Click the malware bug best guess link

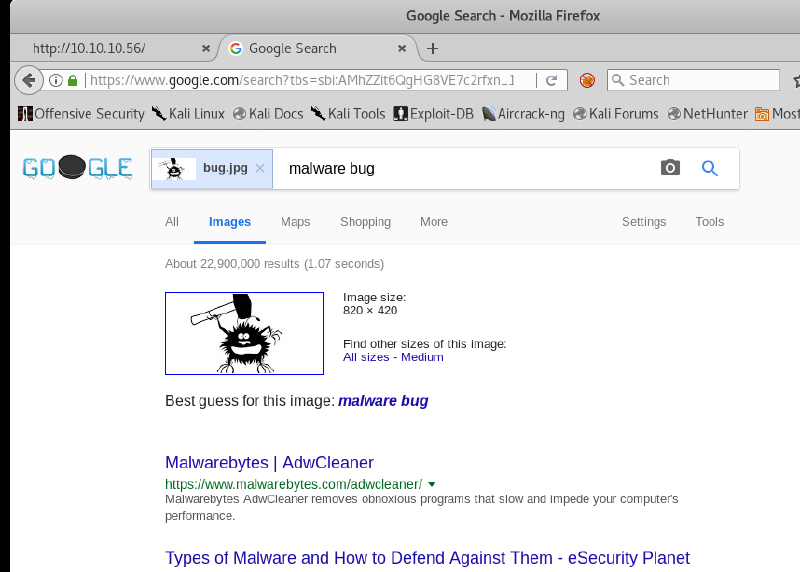[x=383, y=401]
